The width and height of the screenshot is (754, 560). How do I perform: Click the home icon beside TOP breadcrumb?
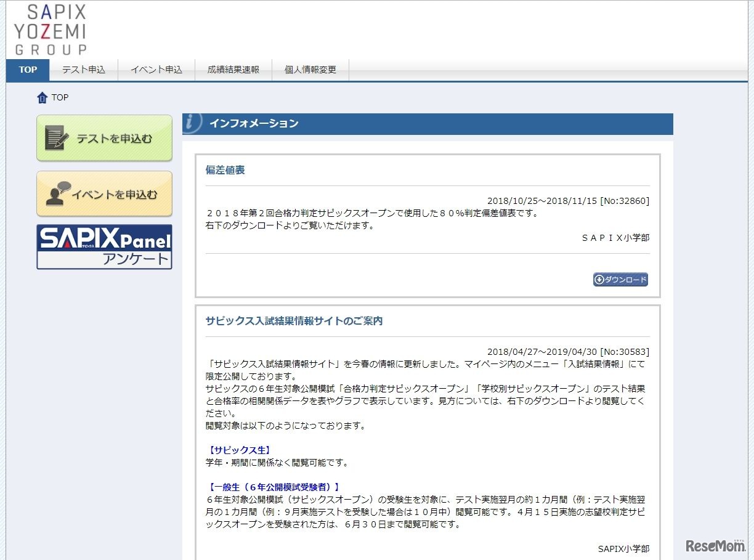41,97
